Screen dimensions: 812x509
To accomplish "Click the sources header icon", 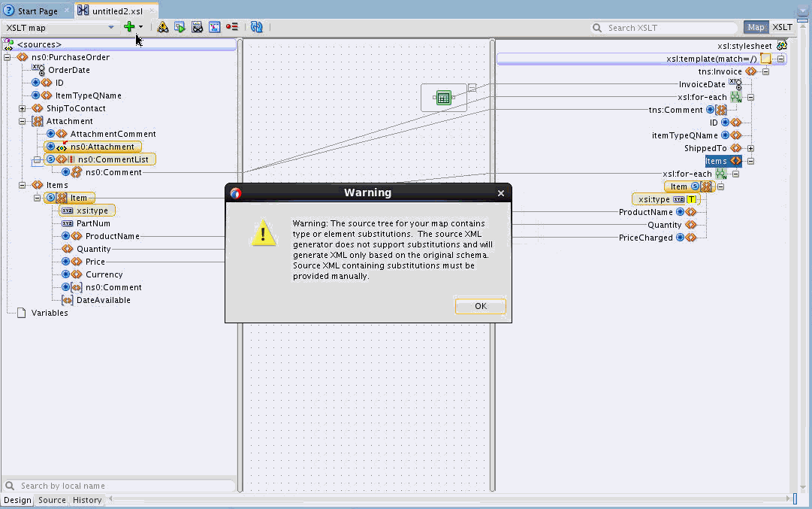I will click(x=8, y=44).
